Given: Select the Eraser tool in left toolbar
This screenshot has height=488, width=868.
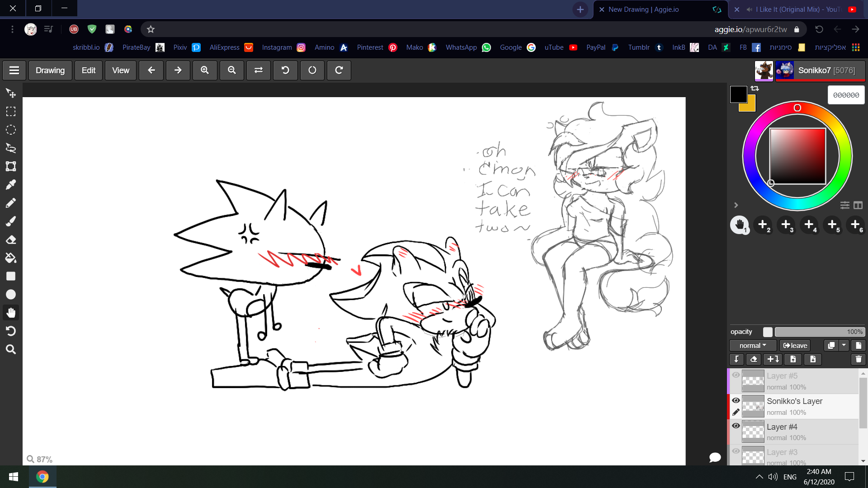Looking at the screenshot, I should [x=11, y=239].
